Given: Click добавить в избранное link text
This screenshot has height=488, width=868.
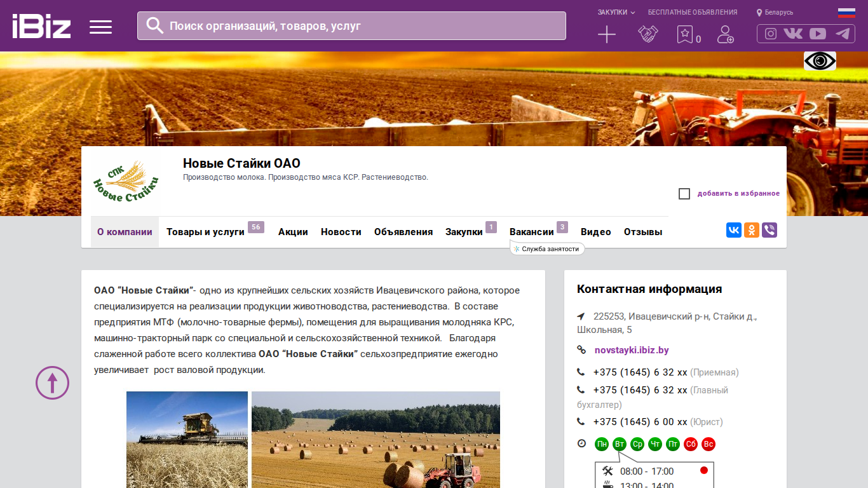Looking at the screenshot, I should click(738, 194).
